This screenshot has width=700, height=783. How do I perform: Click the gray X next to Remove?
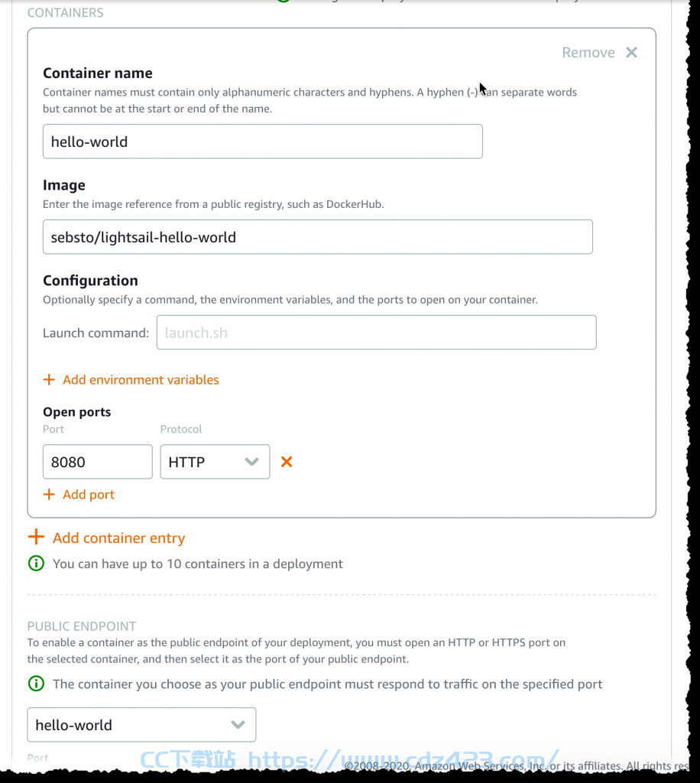631,53
